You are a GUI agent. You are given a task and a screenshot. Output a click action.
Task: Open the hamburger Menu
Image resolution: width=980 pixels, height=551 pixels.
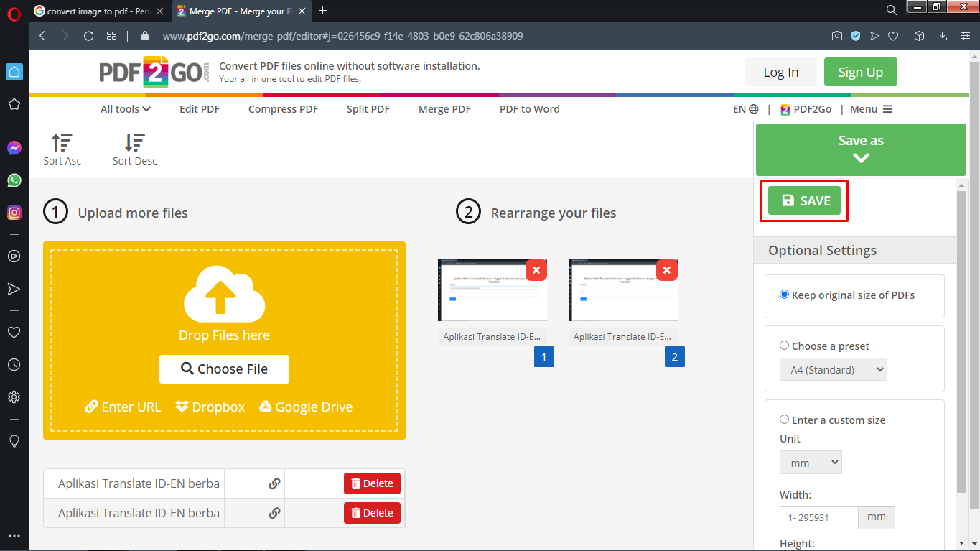(871, 109)
